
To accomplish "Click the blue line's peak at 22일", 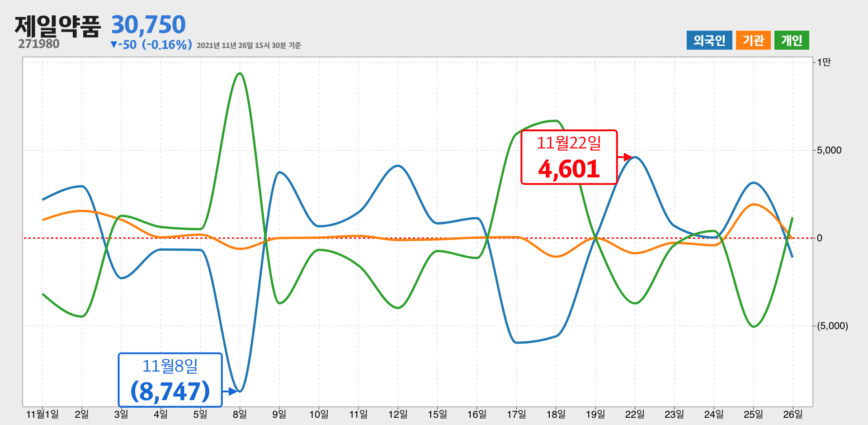I will click(x=635, y=158).
